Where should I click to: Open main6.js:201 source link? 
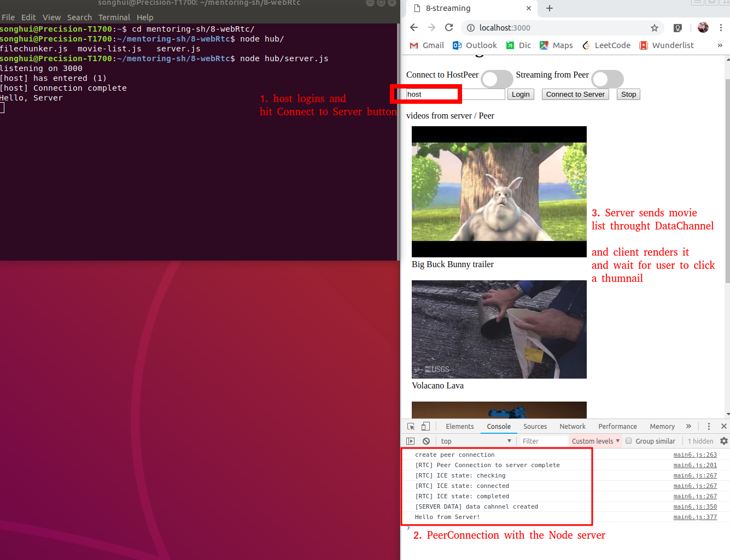[695, 465]
